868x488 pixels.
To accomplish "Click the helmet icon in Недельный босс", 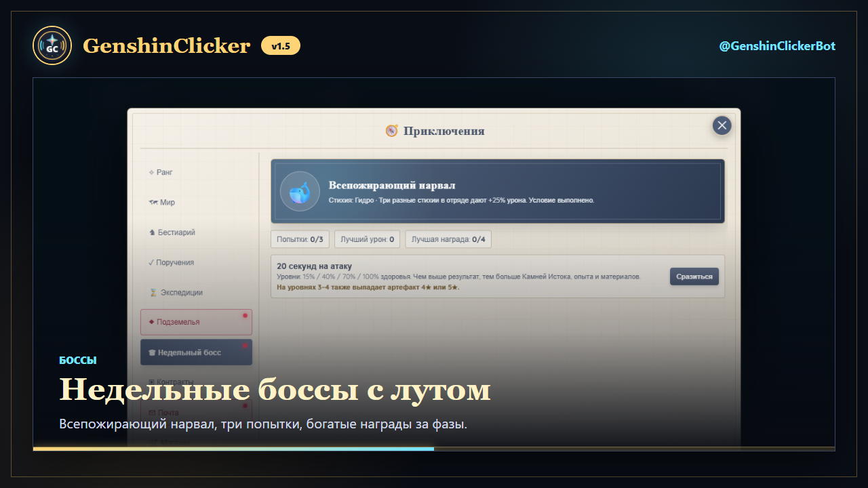I will tap(152, 352).
